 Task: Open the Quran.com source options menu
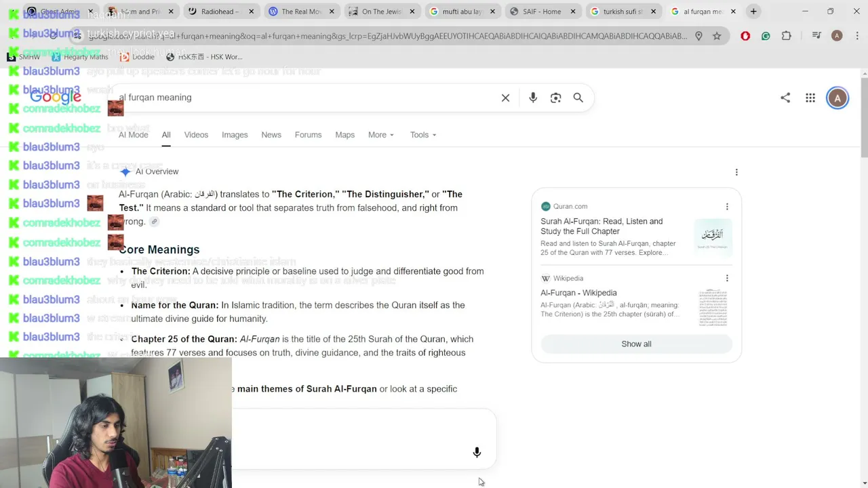tap(727, 207)
